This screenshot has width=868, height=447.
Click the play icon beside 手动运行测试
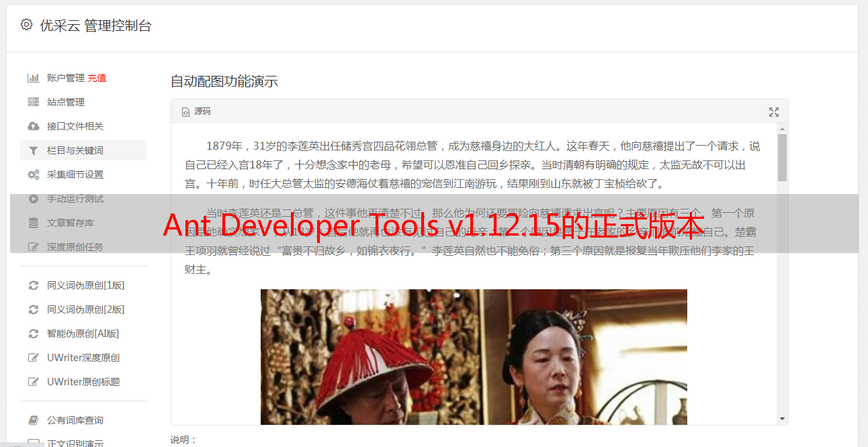[33, 199]
